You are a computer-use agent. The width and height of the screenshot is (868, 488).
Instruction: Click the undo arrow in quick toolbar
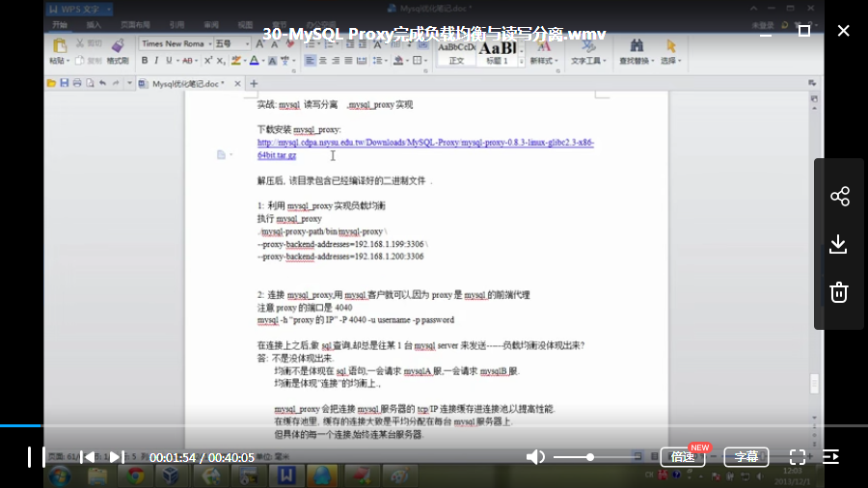(102, 83)
